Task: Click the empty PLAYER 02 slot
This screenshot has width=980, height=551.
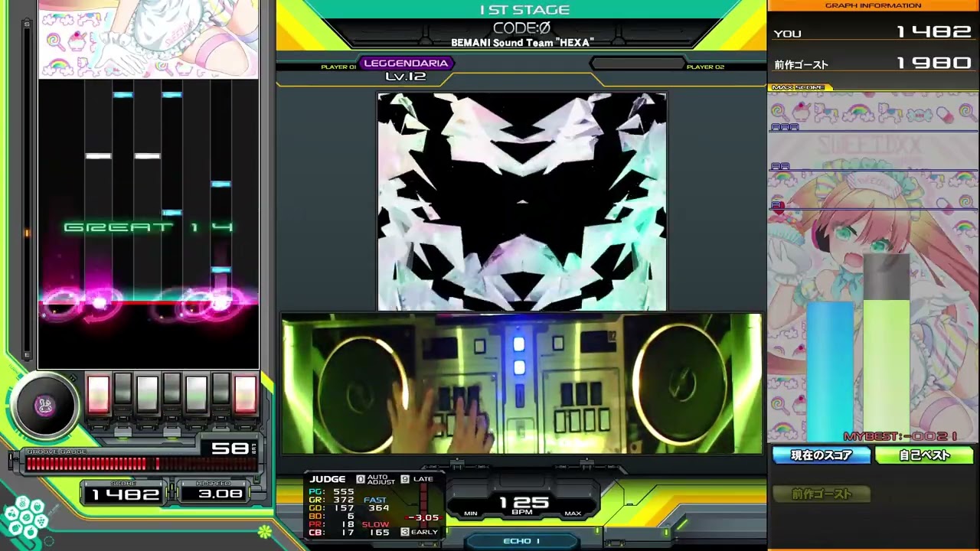Action: point(638,64)
